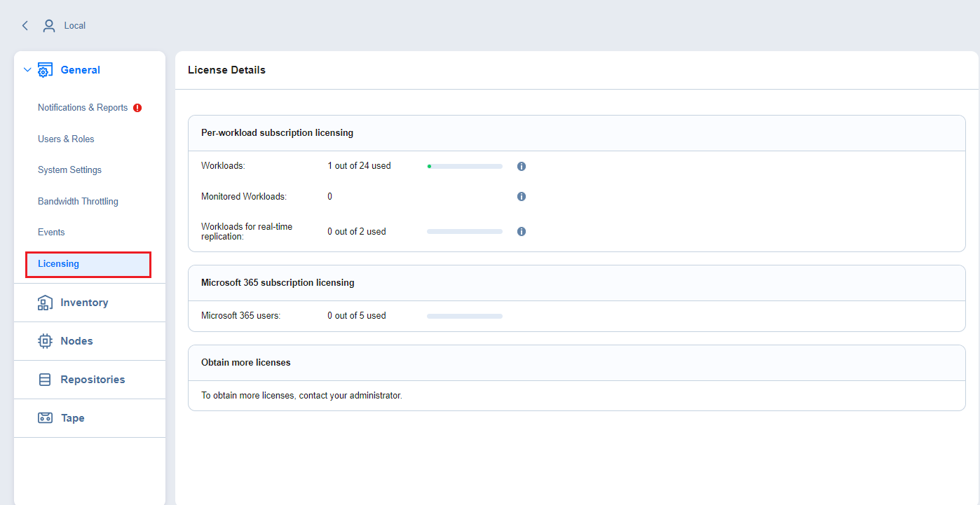This screenshot has width=980, height=505.
Task: Click the user profile icon beside Local
Action: point(48,25)
